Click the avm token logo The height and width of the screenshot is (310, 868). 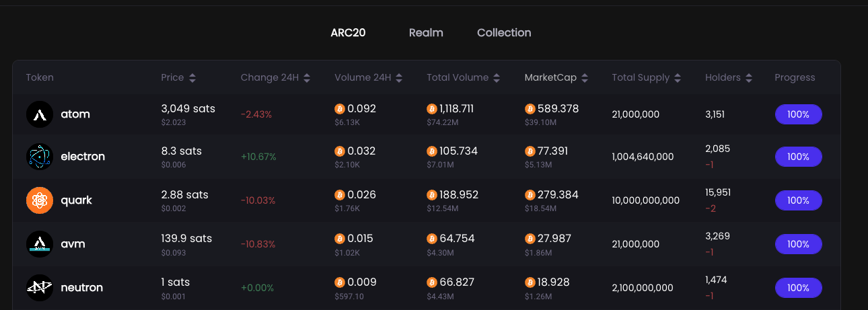point(40,244)
